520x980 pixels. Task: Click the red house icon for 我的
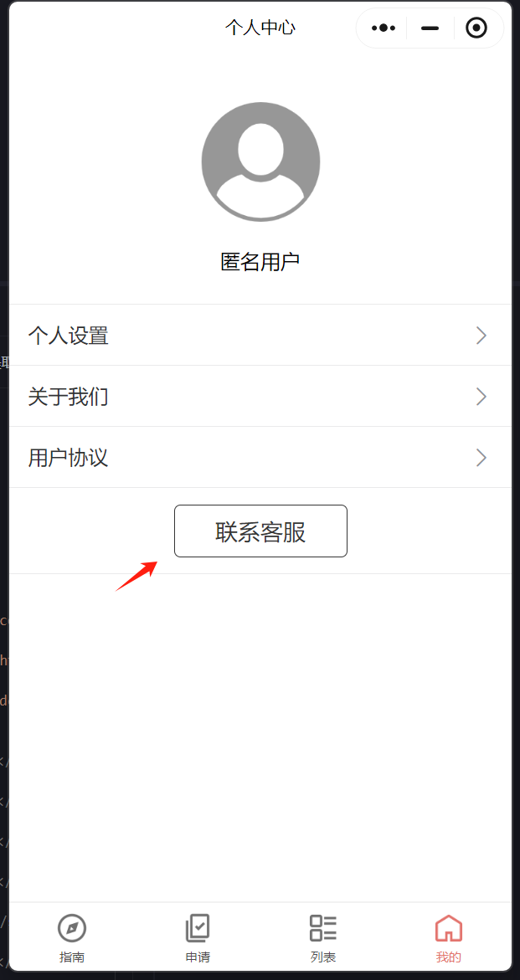pos(449,928)
